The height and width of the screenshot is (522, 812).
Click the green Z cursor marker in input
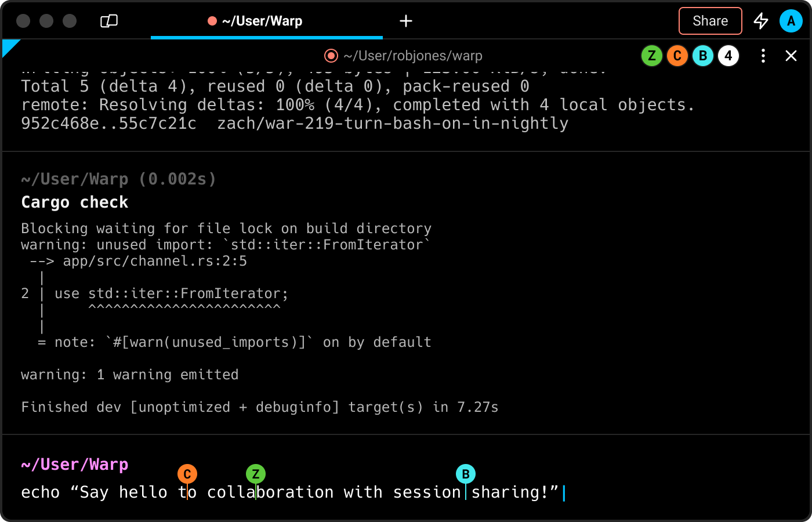[256, 474]
